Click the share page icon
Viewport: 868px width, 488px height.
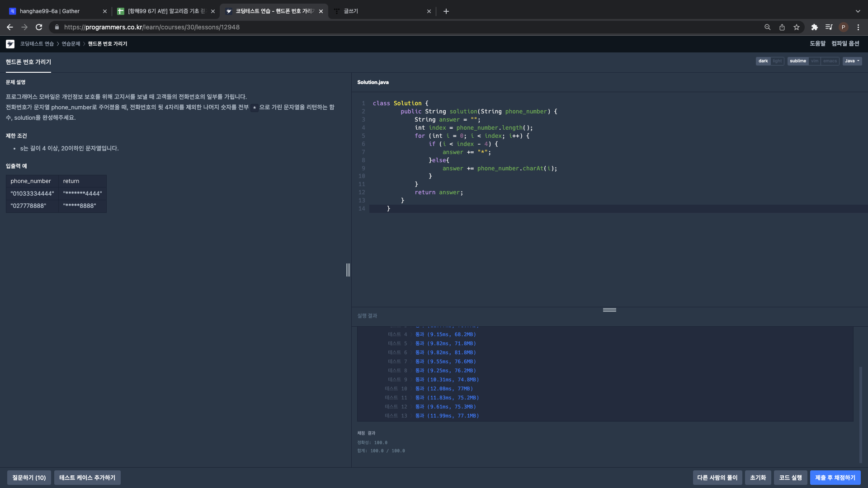[x=782, y=27]
